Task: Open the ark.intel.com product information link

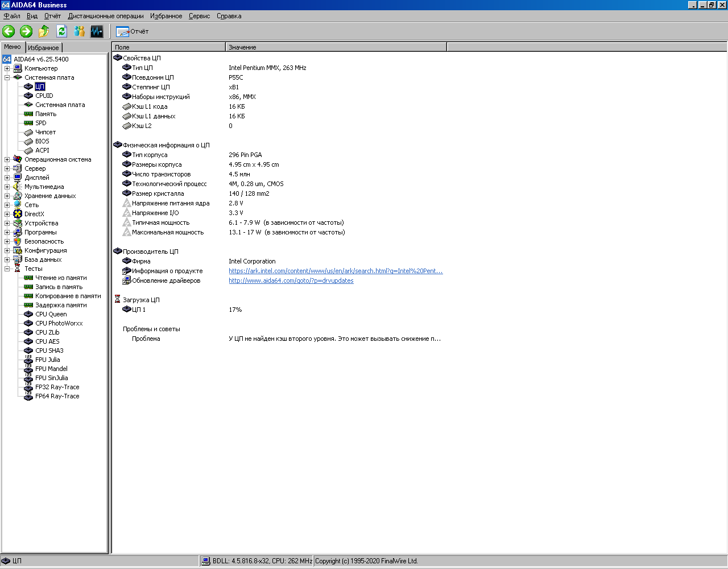Action: click(336, 271)
